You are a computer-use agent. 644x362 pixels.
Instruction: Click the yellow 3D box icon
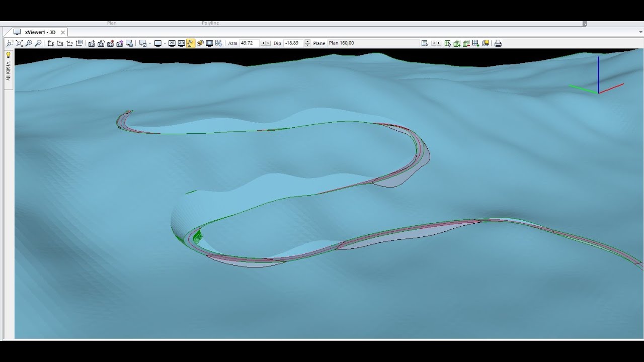[x=200, y=43]
